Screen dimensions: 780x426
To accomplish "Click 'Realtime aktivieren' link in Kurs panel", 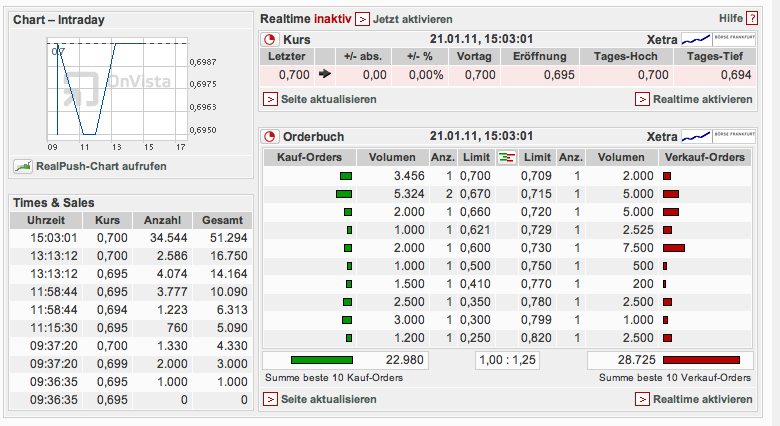I will pos(702,99).
